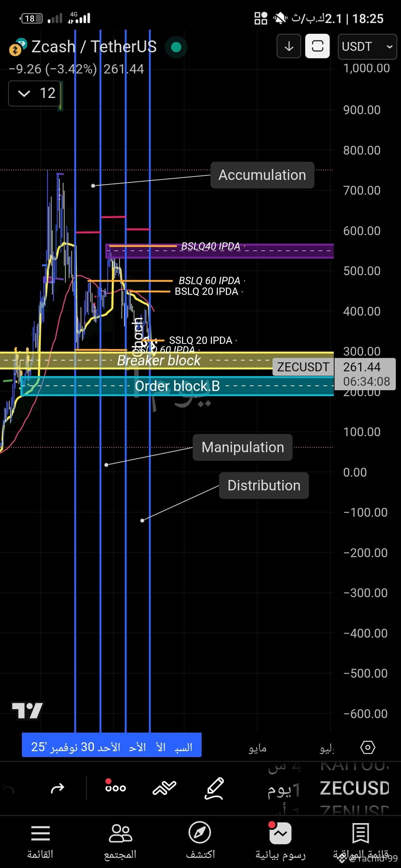Select the purple BSLQ40 rectangle zone
The height and width of the screenshot is (868, 401).
point(220,251)
